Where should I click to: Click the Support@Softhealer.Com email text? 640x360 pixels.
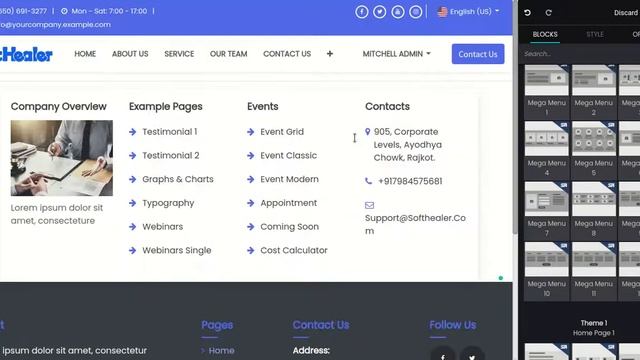click(415, 224)
